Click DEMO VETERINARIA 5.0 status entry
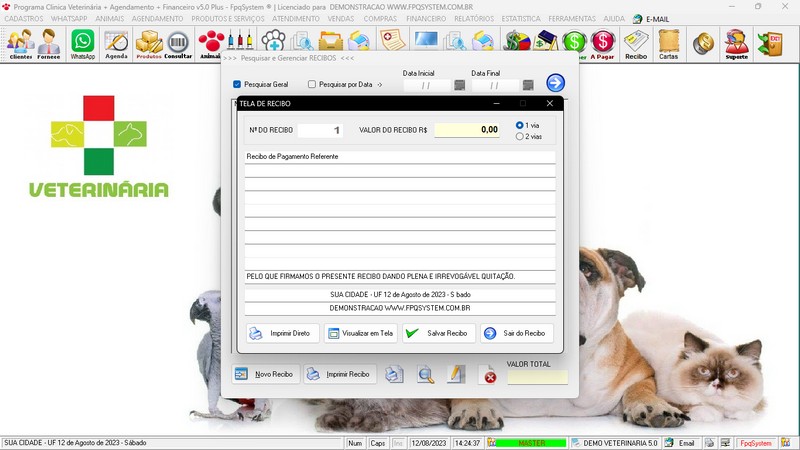Screen dimensions: 800x450 pos(615,443)
